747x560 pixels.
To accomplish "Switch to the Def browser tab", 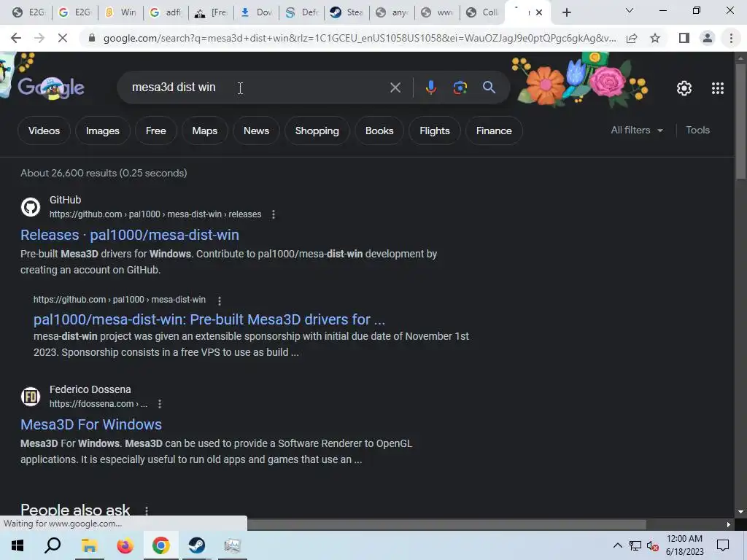I will coord(302,12).
